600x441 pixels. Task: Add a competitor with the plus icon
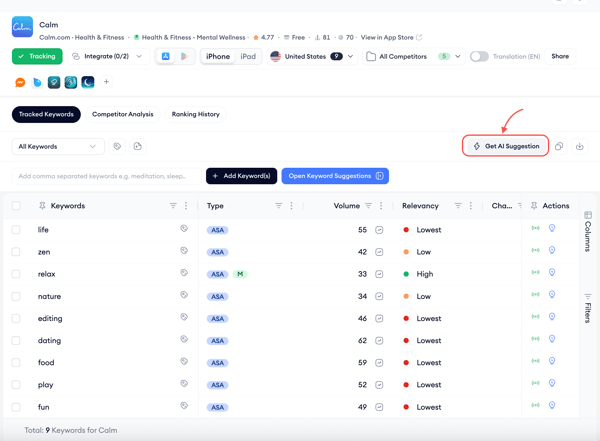click(x=106, y=82)
